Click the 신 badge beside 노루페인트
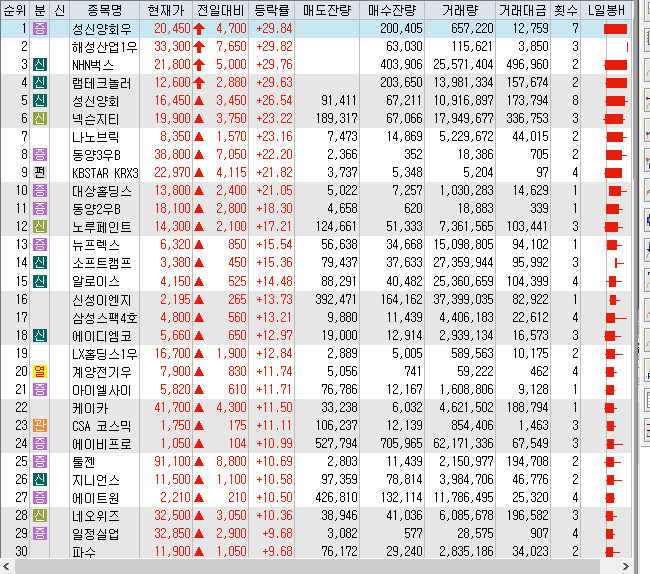The height and width of the screenshot is (574, 650). (x=40, y=227)
